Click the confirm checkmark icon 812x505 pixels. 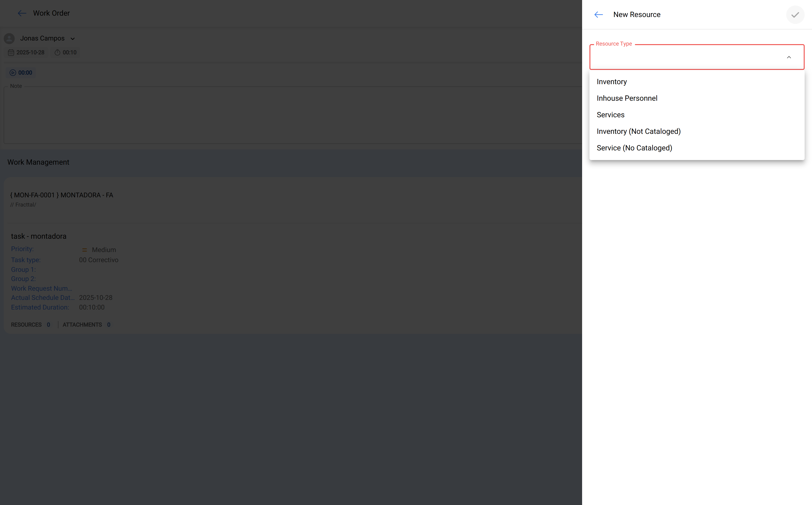795,15
